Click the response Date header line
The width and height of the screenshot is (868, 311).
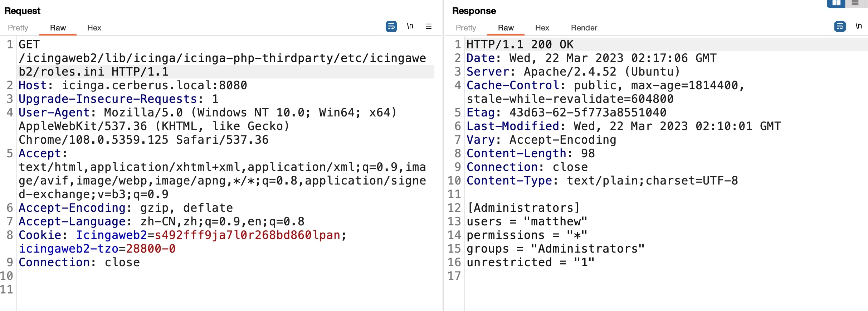pos(591,58)
